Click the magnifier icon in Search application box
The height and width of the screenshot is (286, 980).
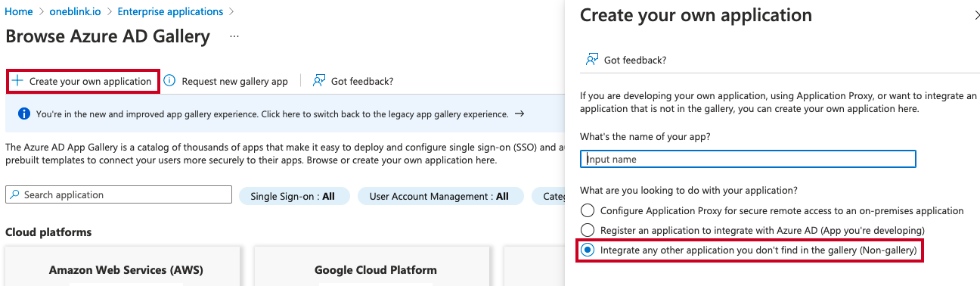(15, 194)
